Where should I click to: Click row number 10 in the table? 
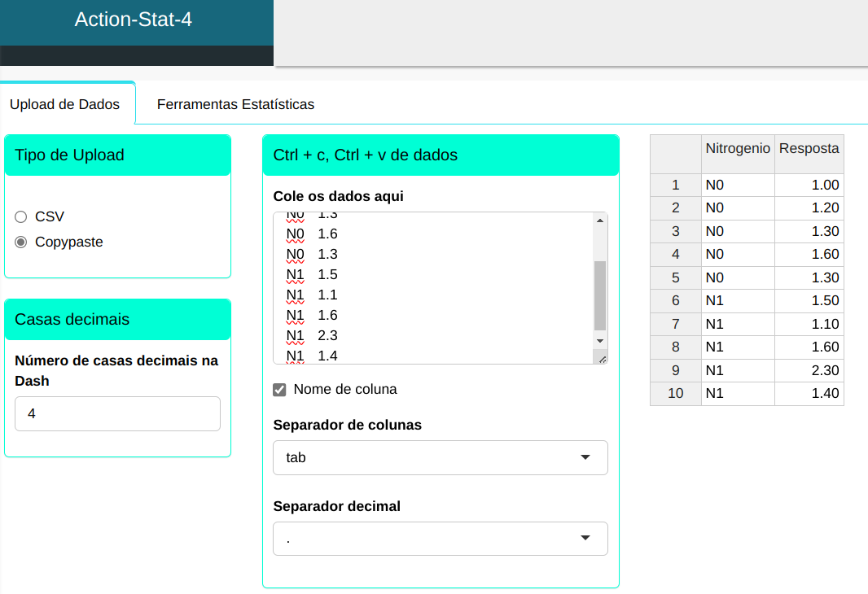coord(675,394)
